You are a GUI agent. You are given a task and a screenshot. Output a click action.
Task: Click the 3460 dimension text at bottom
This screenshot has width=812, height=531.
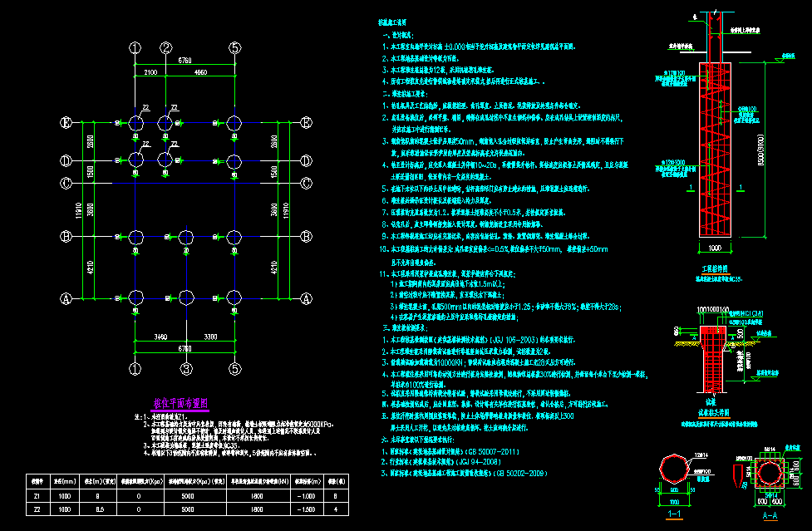pyautogui.click(x=160, y=338)
